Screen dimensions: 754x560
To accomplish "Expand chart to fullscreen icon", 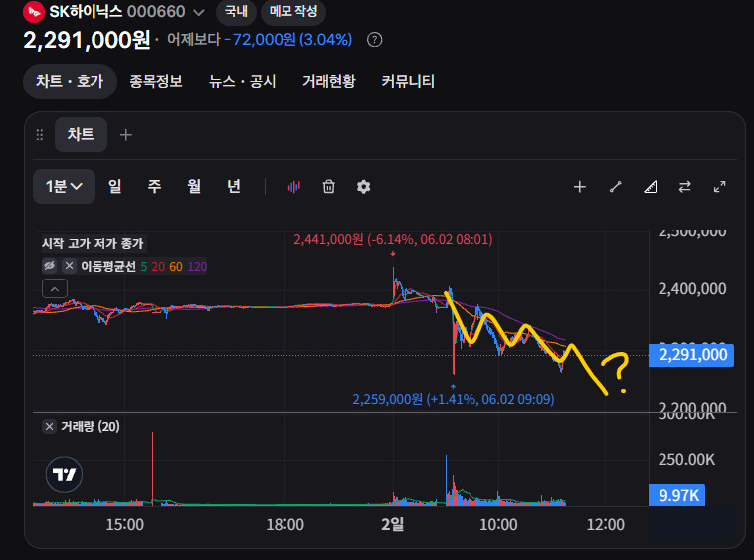I will [x=720, y=187].
